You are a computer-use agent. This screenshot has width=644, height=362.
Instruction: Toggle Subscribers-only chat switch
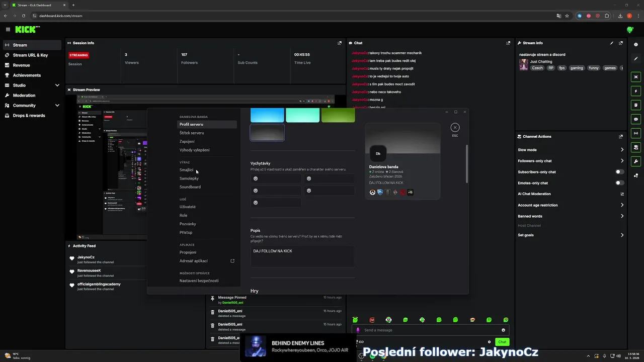click(x=620, y=172)
